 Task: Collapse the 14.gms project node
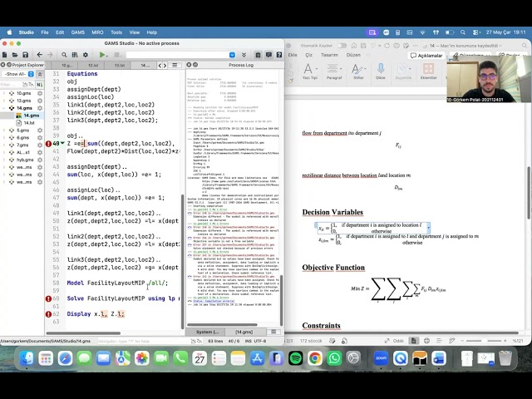(x=3, y=108)
